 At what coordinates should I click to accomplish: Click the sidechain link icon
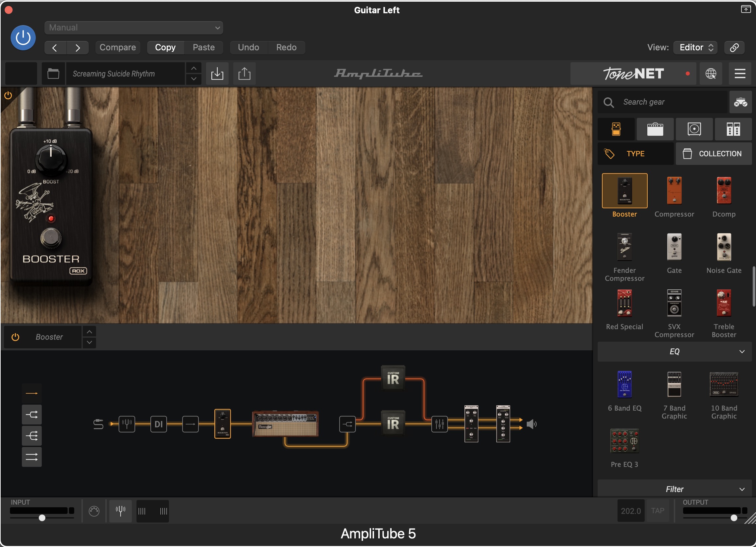pyautogui.click(x=734, y=48)
